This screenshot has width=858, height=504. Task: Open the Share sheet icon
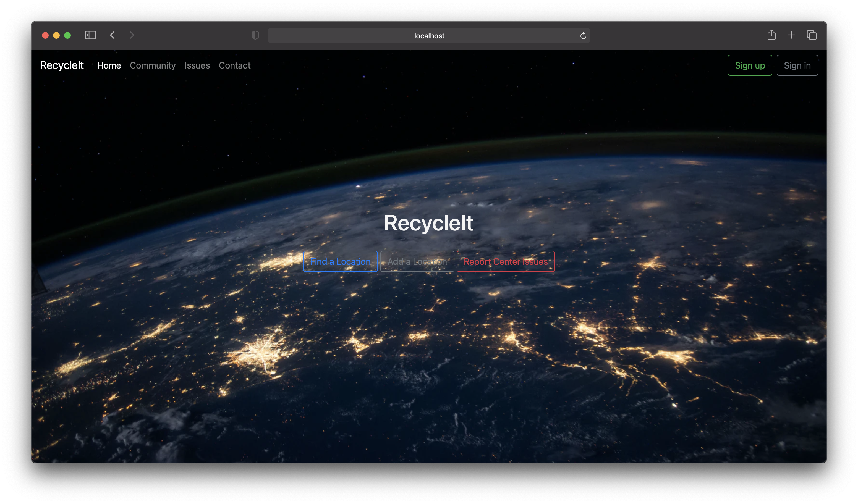tap(771, 35)
